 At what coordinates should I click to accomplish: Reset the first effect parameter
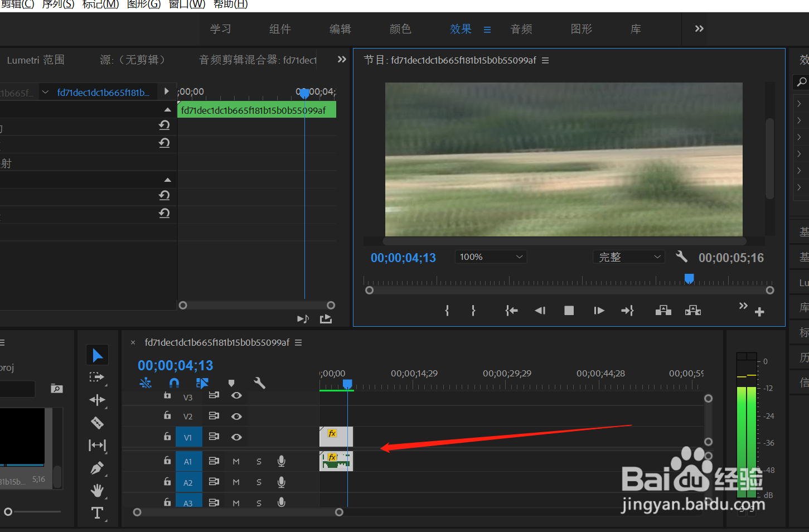[x=164, y=125]
